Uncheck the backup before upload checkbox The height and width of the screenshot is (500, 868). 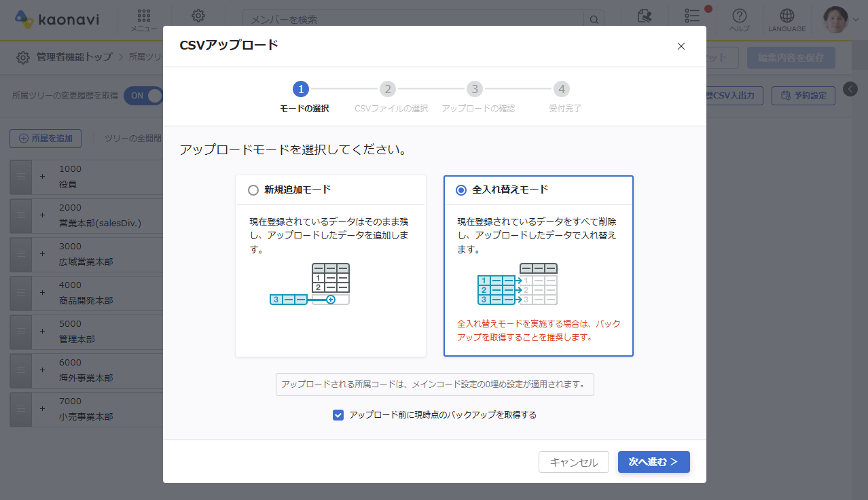click(x=338, y=415)
